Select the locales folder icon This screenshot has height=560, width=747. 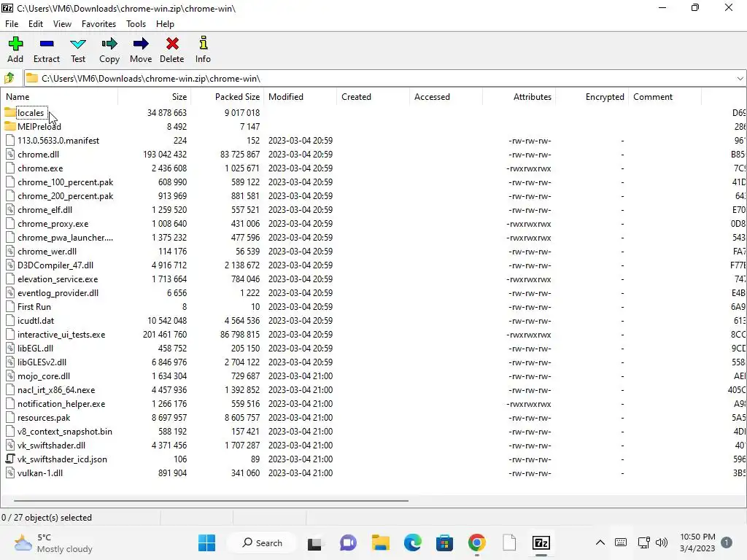click(9, 112)
